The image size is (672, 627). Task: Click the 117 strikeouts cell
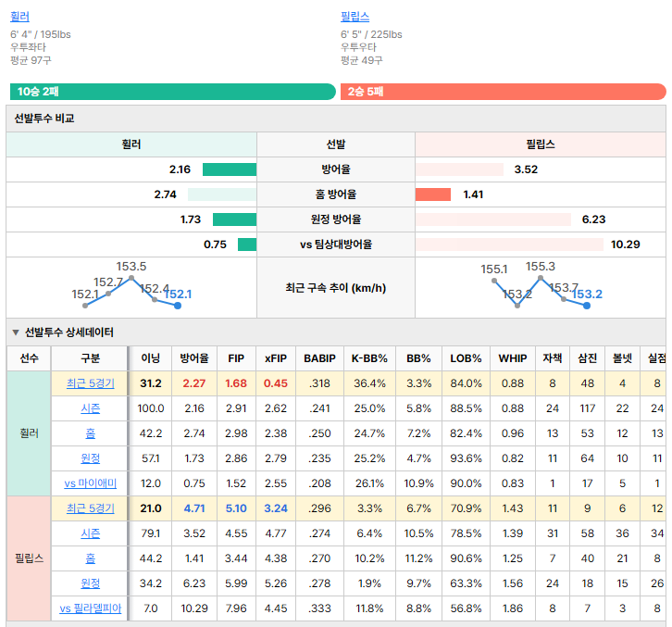tap(587, 408)
